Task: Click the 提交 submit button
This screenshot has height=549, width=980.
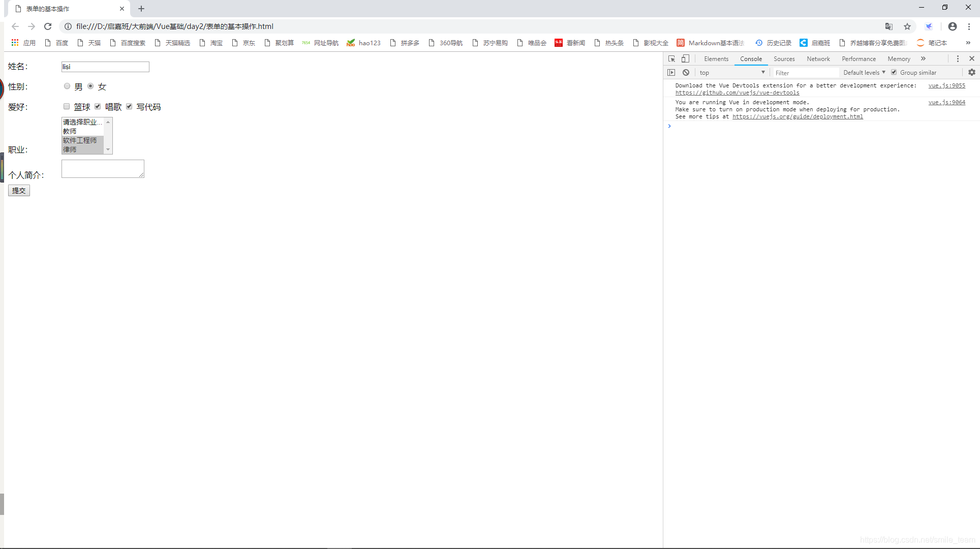Action: [19, 191]
